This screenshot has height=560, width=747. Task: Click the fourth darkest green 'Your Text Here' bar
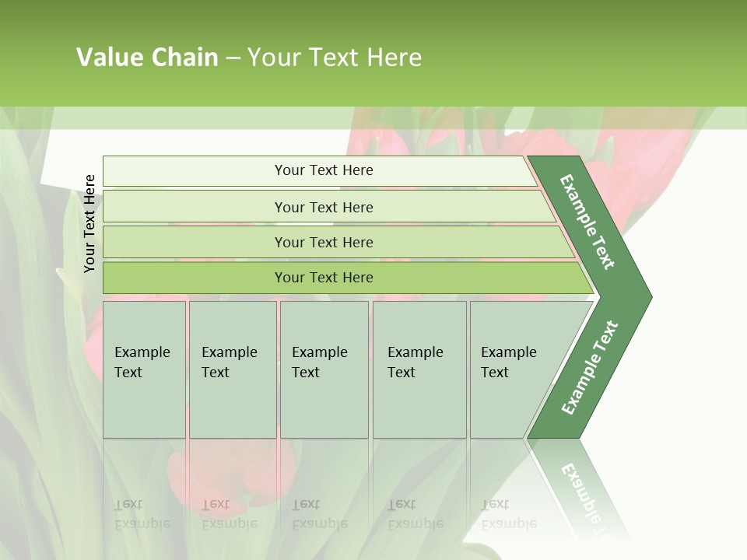pos(348,278)
